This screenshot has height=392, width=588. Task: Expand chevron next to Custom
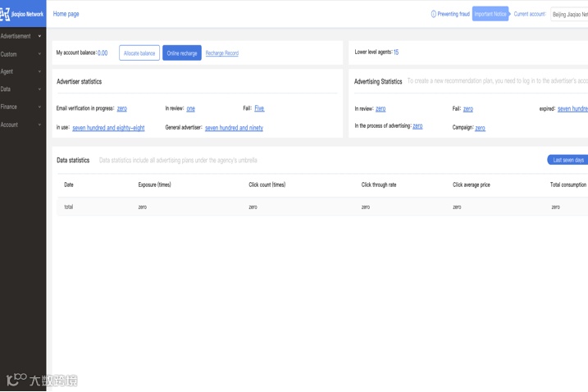pyautogui.click(x=39, y=54)
